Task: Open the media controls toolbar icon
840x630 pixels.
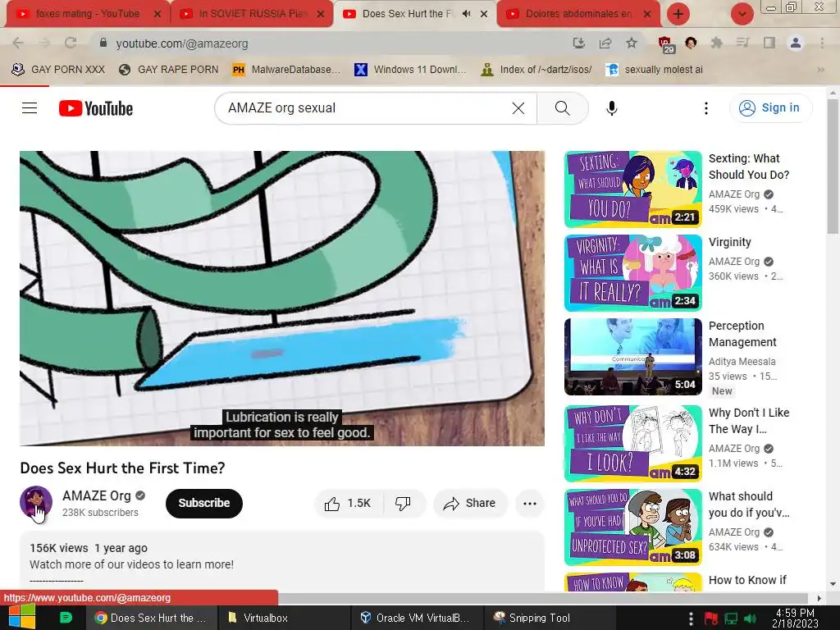Action: pyautogui.click(x=742, y=43)
